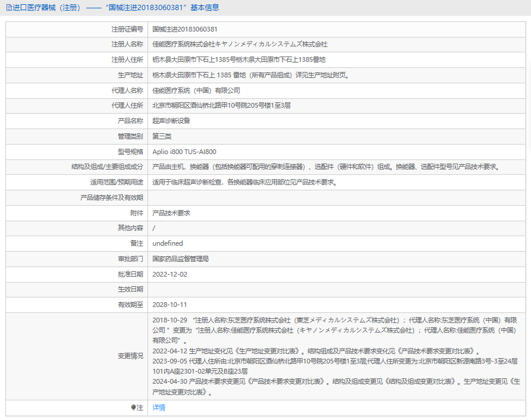The width and height of the screenshot is (531, 420).
Task: Select the slash value in 其他内容 row
Action: 154,228
